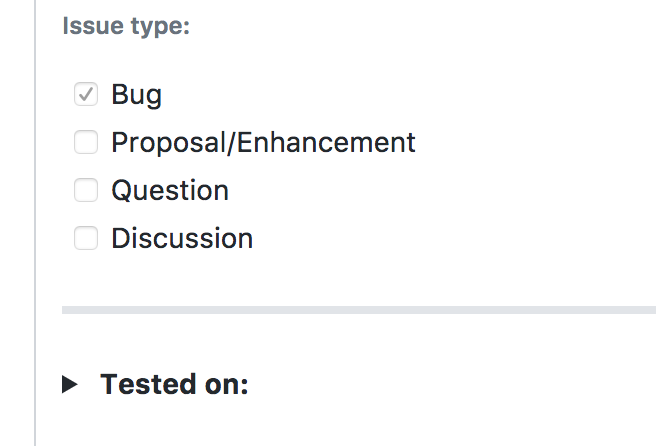Viewport: 656px width, 446px height.
Task: Uncheck the Bug checkbox
Action: [86, 94]
